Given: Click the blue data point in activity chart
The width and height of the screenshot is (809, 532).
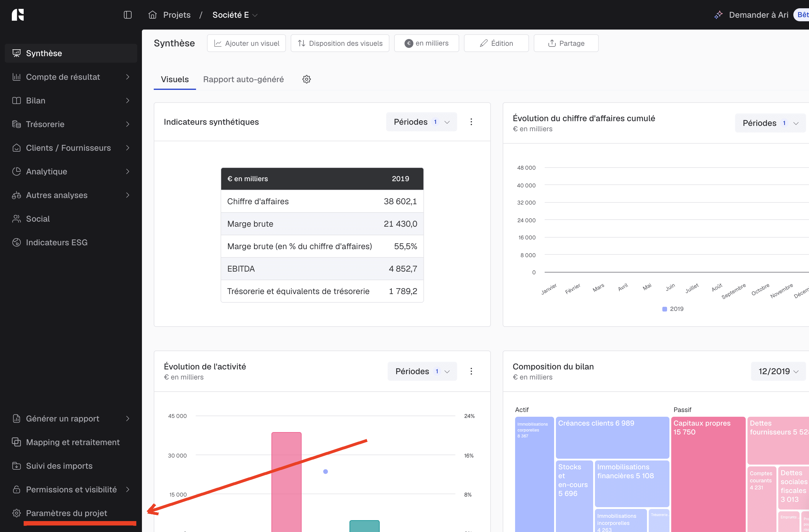Looking at the screenshot, I should tap(325, 471).
